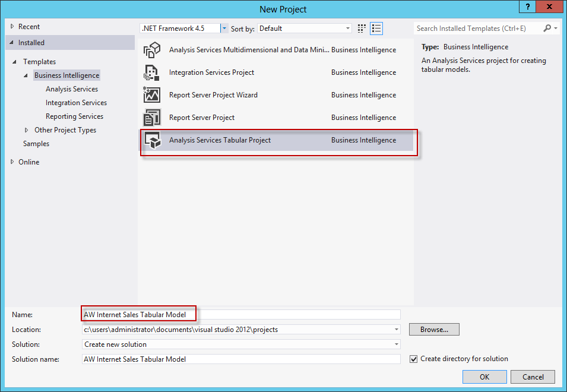
Task: Expand the Other Project Types node
Action: point(26,130)
